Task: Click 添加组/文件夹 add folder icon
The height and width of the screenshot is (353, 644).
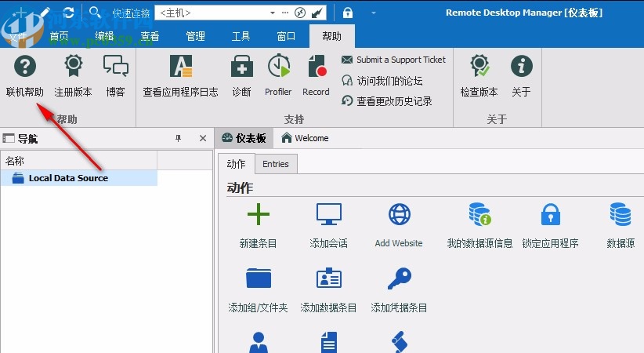Action: click(259, 278)
